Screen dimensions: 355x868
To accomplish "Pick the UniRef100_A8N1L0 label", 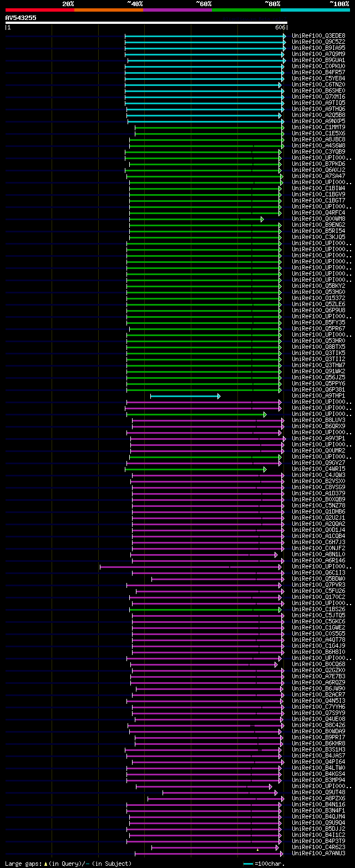I will 318,554.
